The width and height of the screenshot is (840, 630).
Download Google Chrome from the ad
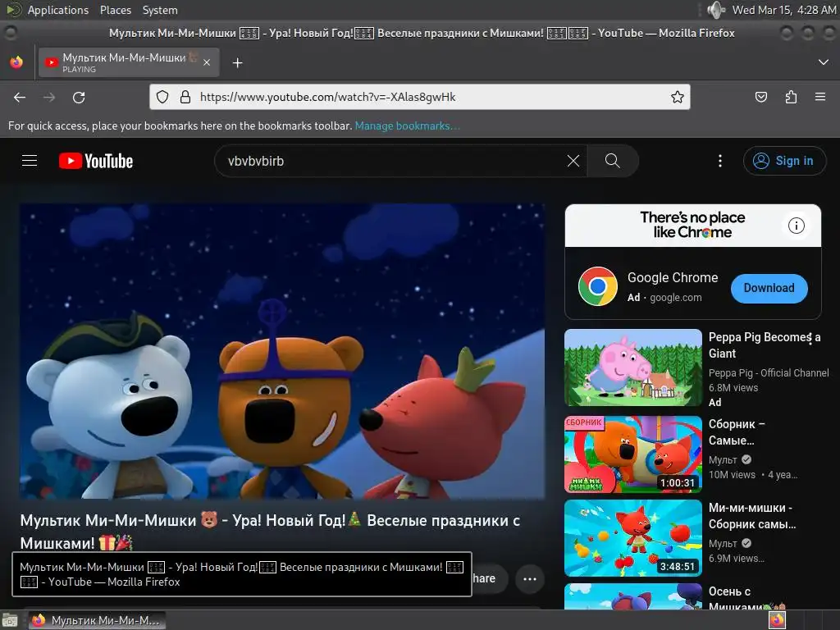tap(769, 288)
